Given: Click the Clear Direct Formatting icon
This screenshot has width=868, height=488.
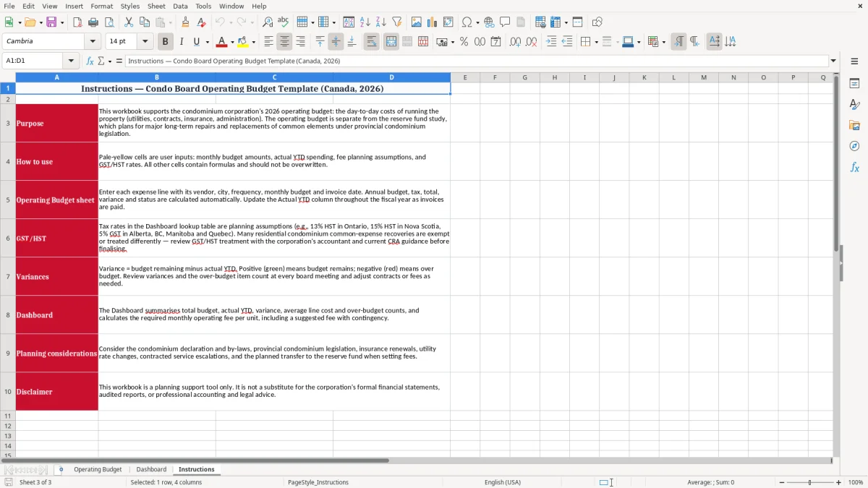Looking at the screenshot, I should (201, 22).
